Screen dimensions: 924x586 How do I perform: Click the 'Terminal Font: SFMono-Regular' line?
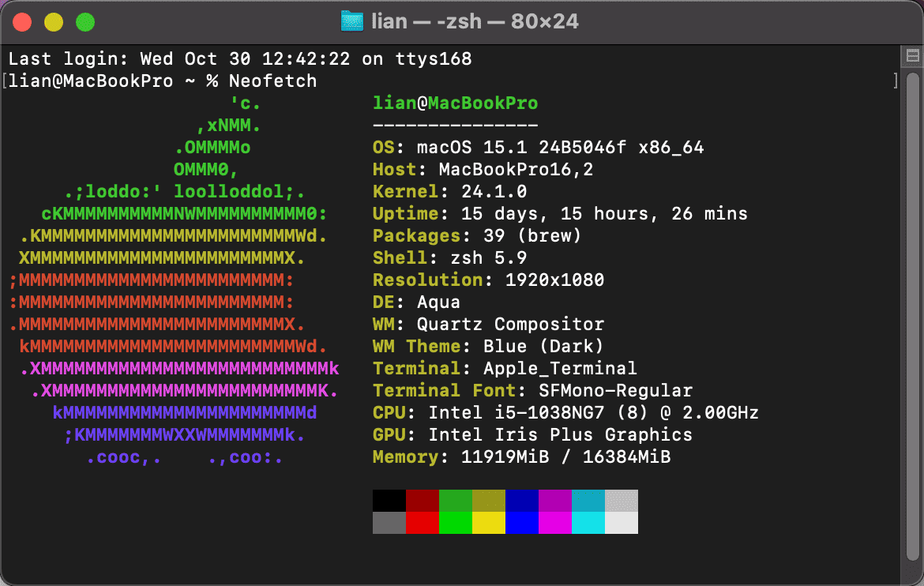pos(533,390)
